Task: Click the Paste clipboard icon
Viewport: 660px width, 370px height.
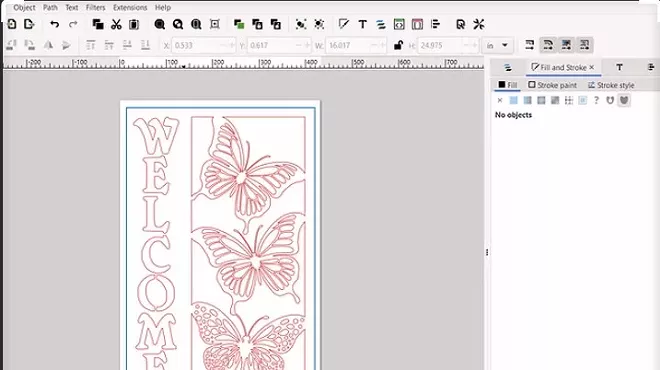Action: coord(134,24)
